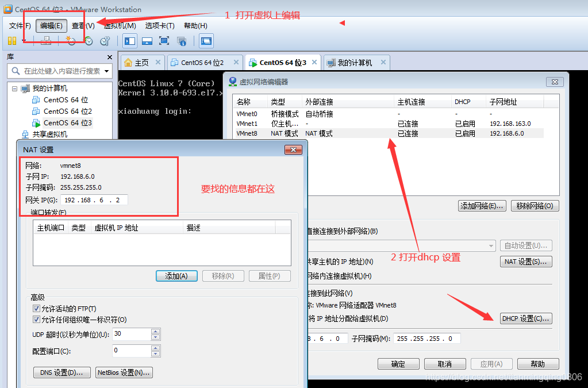
Task: Open the 查看(V) menu
Action: point(83,25)
